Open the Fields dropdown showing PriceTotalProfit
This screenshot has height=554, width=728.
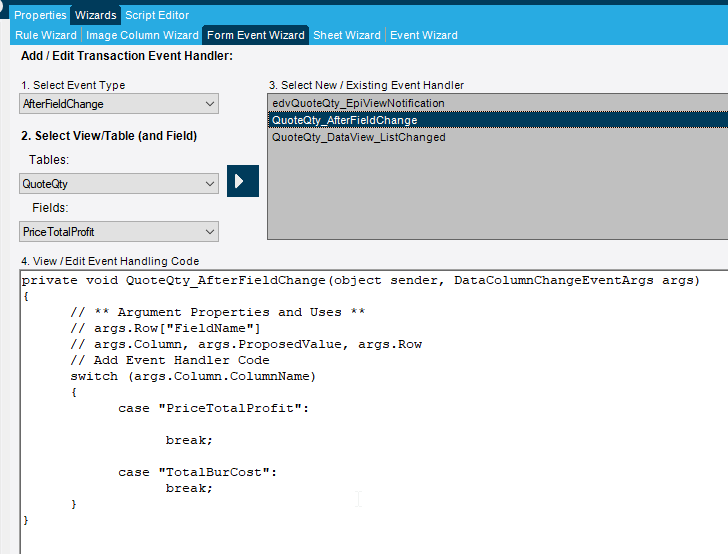(119, 232)
